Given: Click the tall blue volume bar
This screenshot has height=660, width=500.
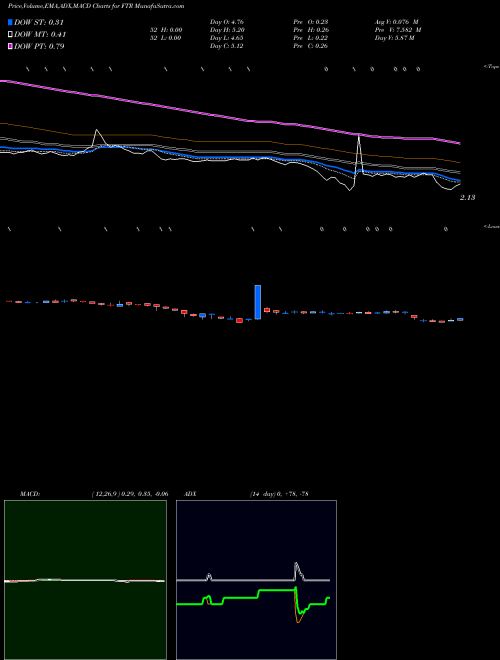Looking at the screenshot, I should pos(258,302).
